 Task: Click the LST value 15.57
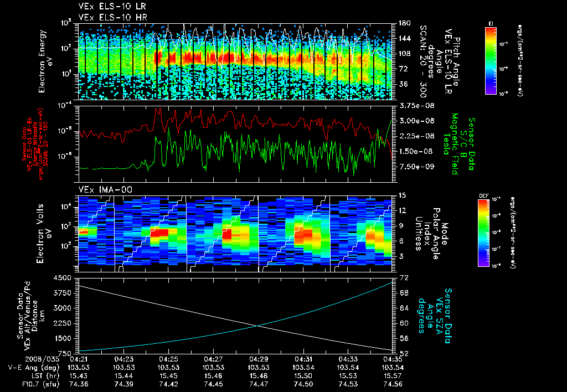tap(393, 376)
